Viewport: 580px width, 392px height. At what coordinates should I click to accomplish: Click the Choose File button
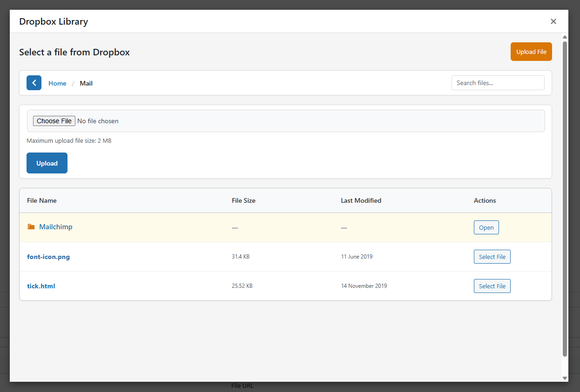54,121
